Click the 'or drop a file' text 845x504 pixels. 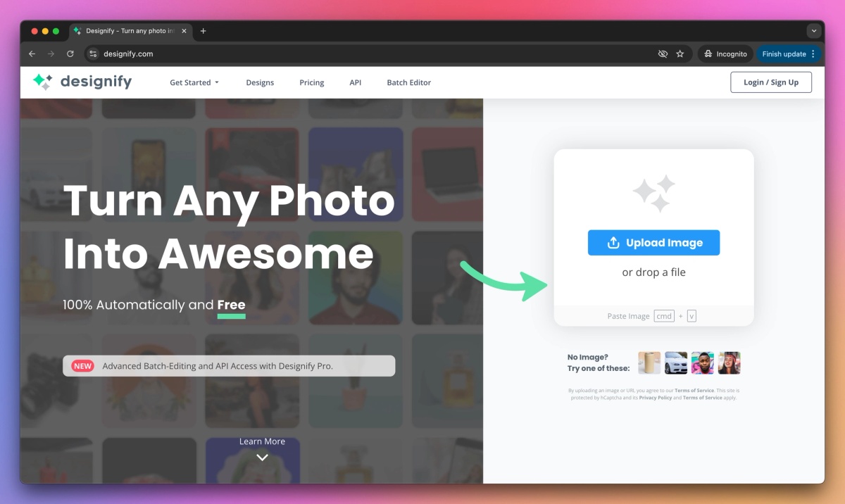coord(653,272)
